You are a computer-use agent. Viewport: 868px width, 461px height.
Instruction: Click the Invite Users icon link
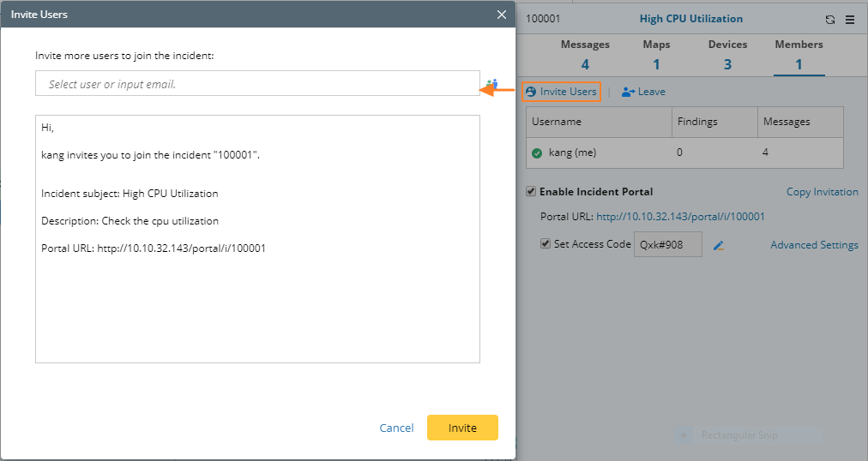531,92
